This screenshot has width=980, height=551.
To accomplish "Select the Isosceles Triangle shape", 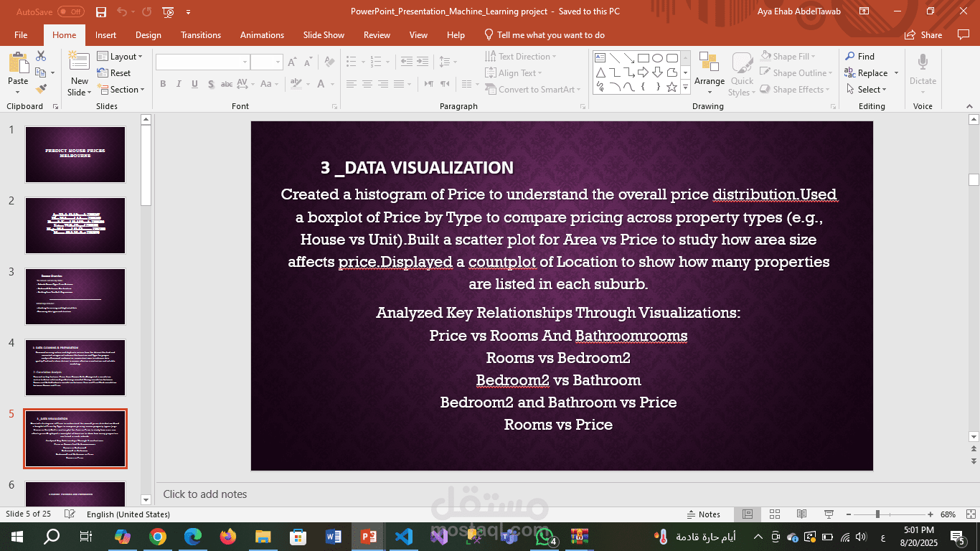I will (600, 72).
